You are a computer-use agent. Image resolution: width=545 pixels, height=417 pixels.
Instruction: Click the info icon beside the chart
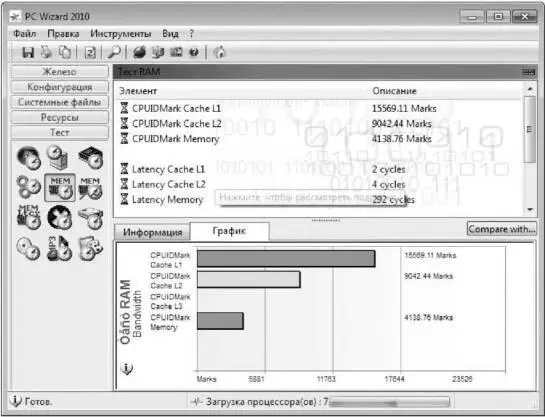pos(127,368)
